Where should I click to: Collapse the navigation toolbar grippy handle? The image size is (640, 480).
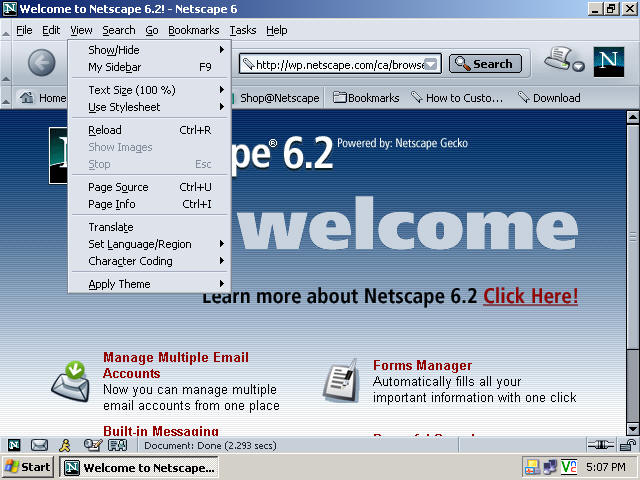pyautogui.click(x=6, y=63)
